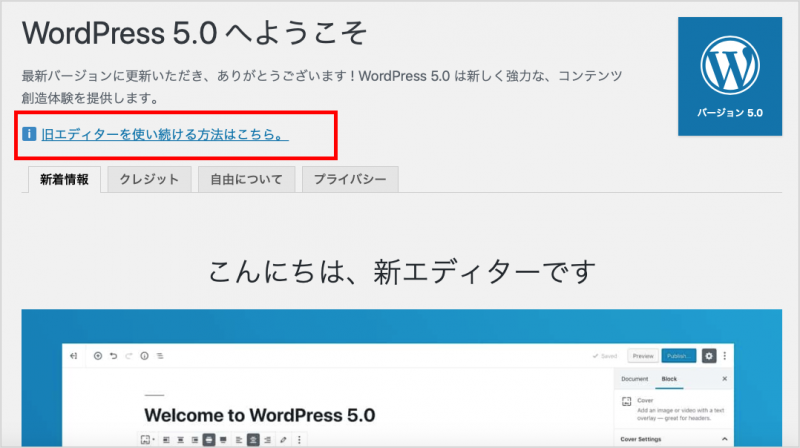Viewport: 800px width, 448px height.
Task: Open the content info icon in editor preview
Action: point(144,356)
